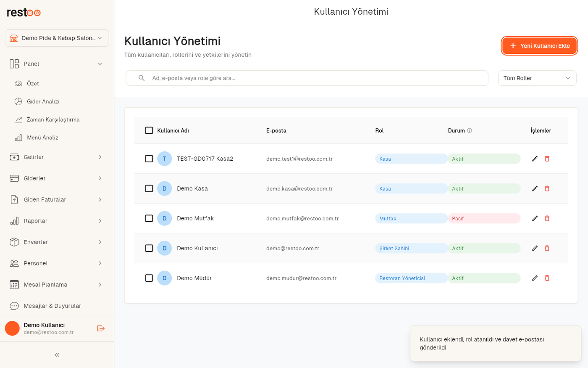This screenshot has width=588, height=368.
Task: Delete Demo Müdür trash icon
Action: tap(547, 278)
